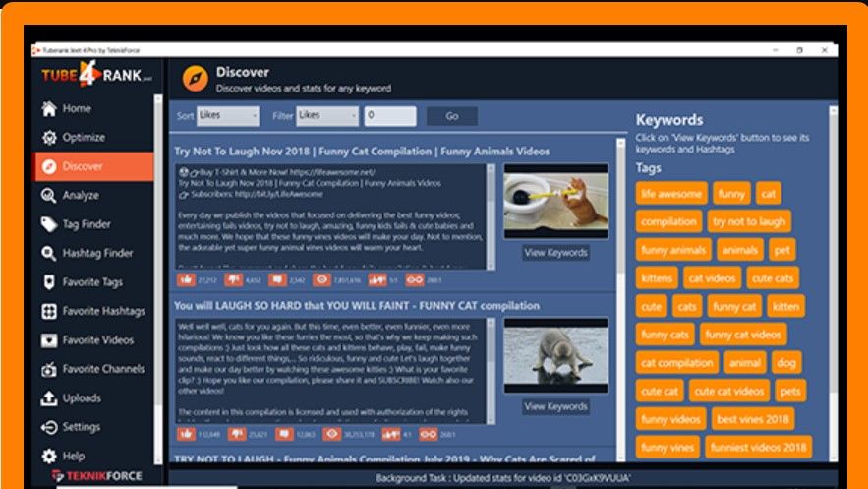Select the Optimize gear icon
868x489 pixels.
coord(49,138)
